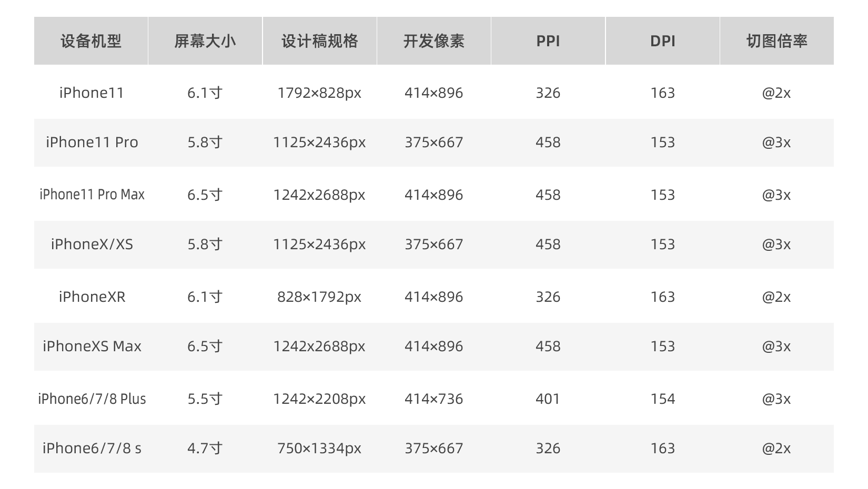Click the 401 PPI value
This screenshot has height=489, width=868.
(x=548, y=399)
